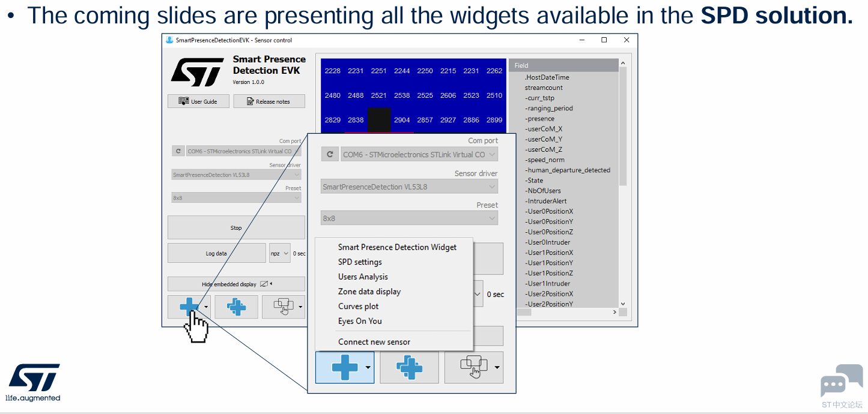This screenshot has width=868, height=414.
Task: Open the COM6 STLink combo box in the enlarged inset
Action: pos(419,154)
